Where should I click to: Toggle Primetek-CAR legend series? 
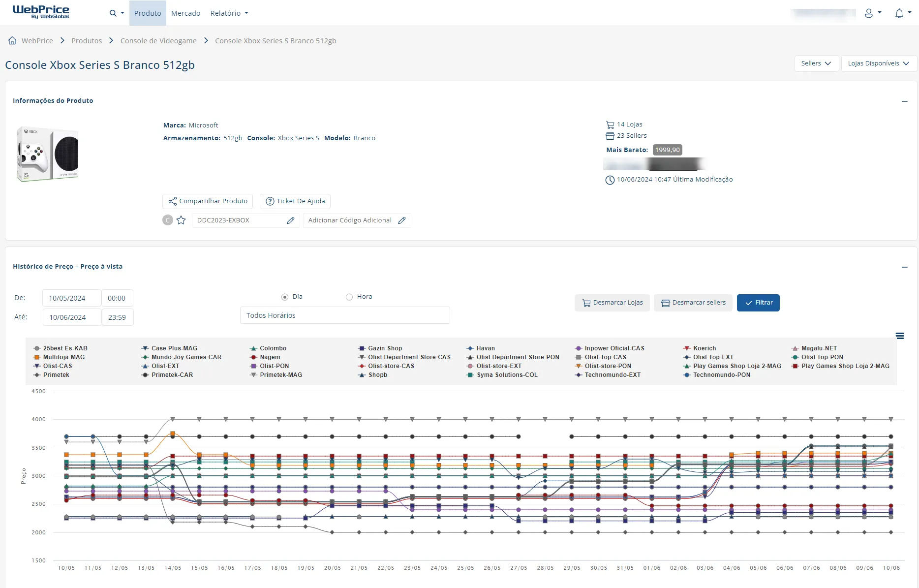click(x=167, y=375)
